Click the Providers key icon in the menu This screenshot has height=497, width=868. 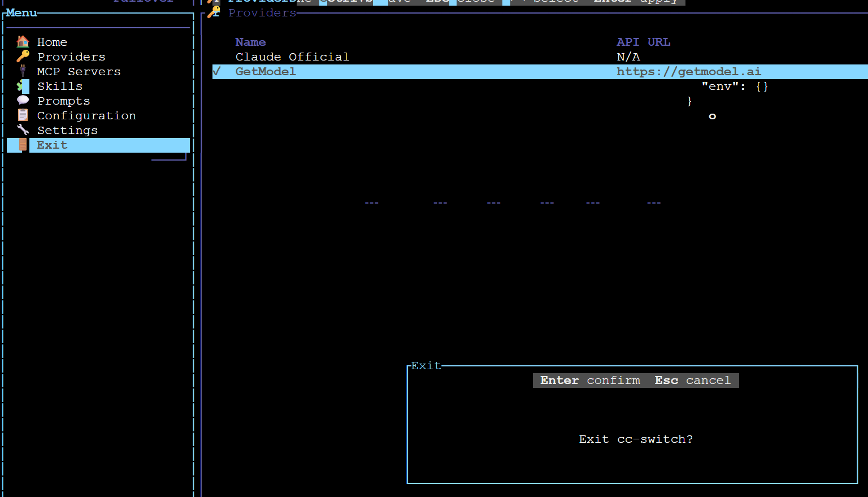click(23, 56)
